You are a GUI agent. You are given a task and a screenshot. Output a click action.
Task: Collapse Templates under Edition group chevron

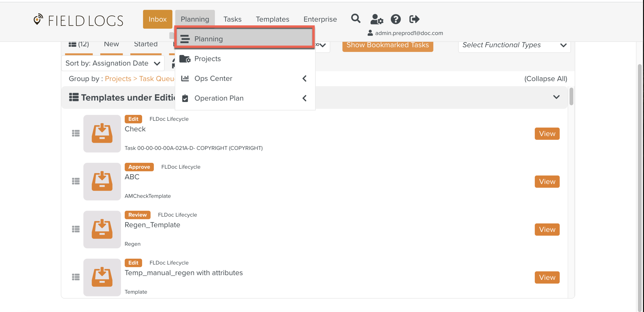click(556, 97)
